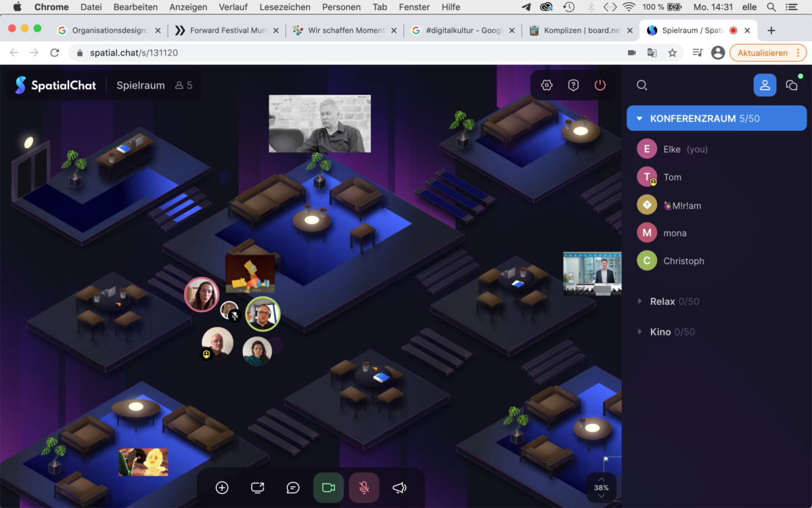Show the participants list panel
The height and width of the screenshot is (508, 812).
(x=765, y=85)
